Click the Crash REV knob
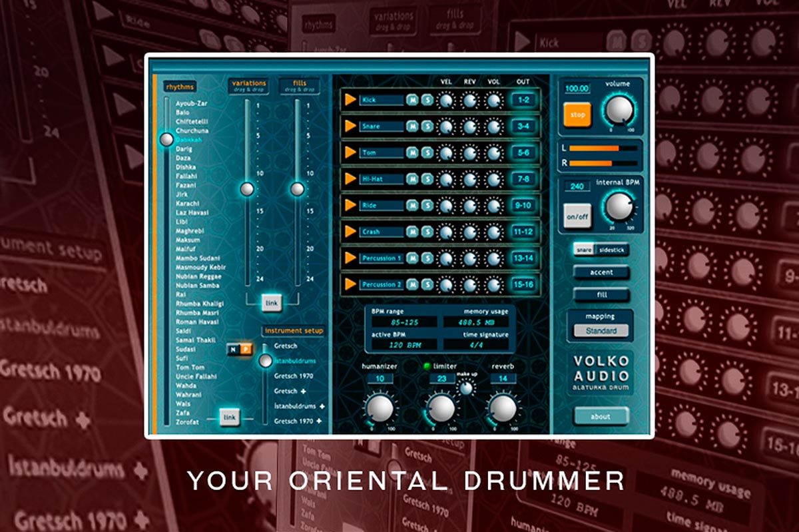The image size is (799, 532). point(470,232)
